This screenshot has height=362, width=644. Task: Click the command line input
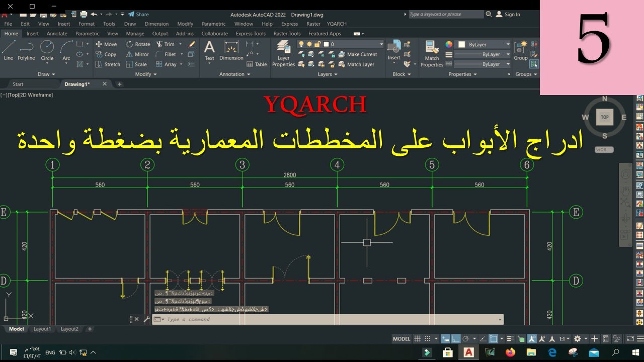click(327, 319)
